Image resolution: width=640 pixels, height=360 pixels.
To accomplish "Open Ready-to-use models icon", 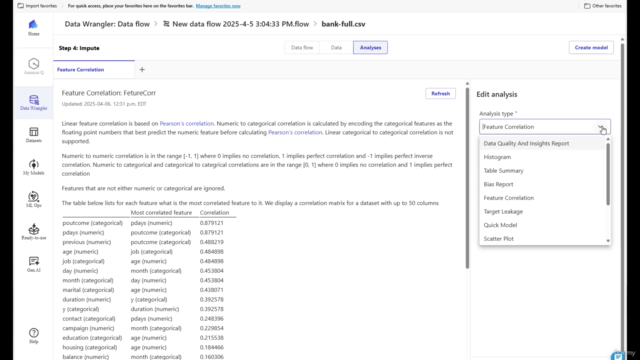I will (33, 232).
